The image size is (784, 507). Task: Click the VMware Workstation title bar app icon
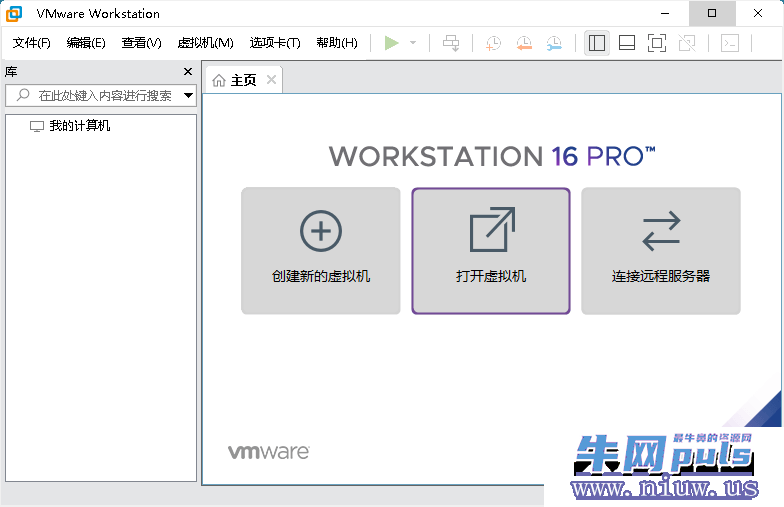14,14
